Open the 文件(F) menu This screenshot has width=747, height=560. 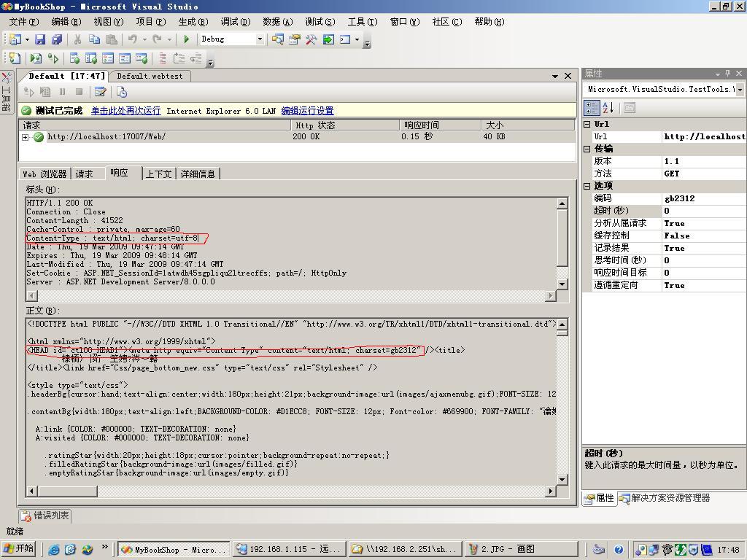[x=24, y=22]
